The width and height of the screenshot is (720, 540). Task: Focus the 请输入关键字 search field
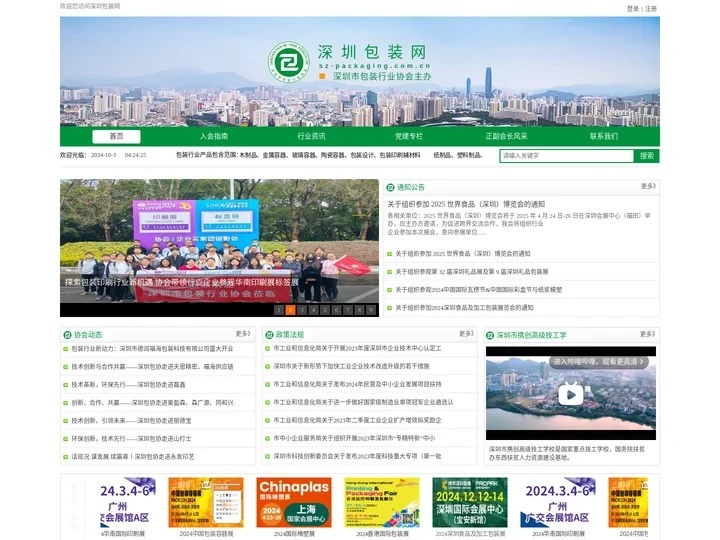point(567,156)
